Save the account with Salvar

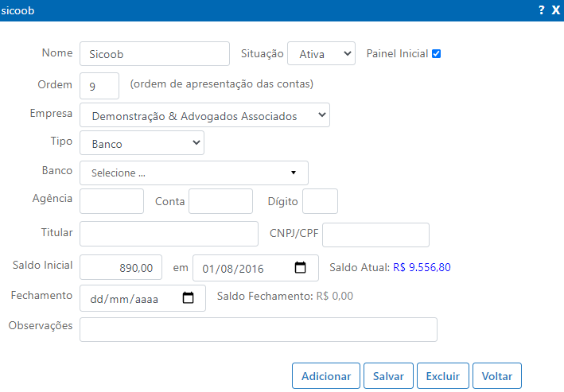click(x=388, y=376)
